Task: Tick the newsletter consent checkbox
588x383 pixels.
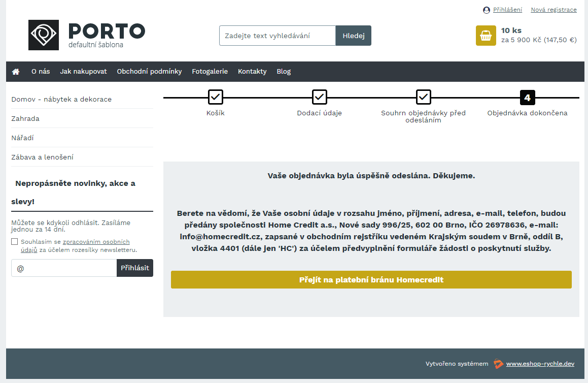Action: click(15, 242)
